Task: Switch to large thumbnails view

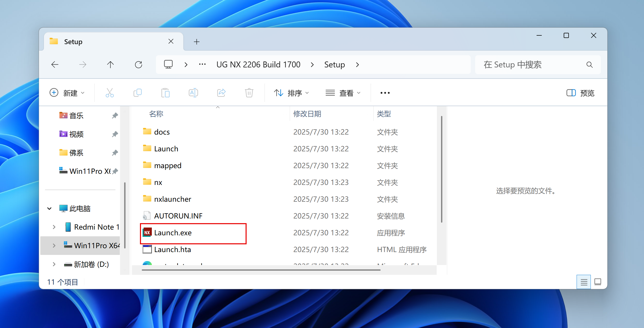Action: point(598,282)
